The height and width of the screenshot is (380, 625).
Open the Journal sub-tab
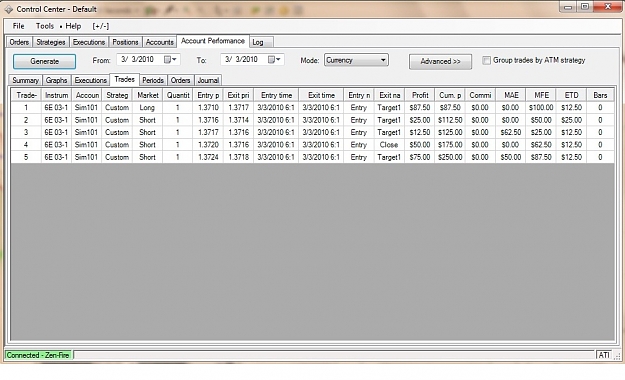click(208, 80)
